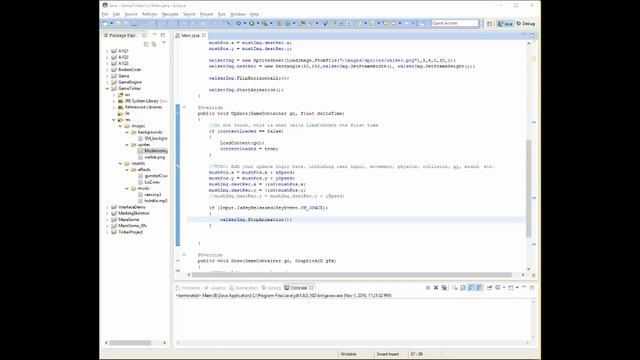Open the Run menu

click(x=222, y=14)
